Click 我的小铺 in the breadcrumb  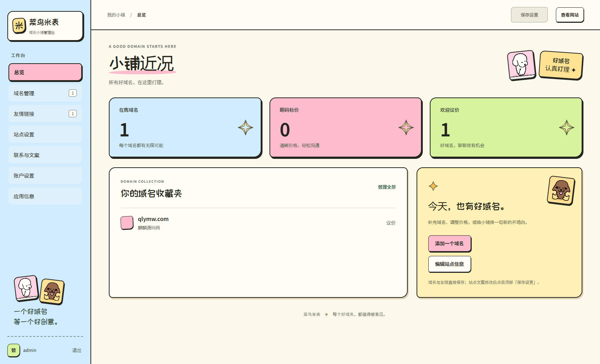[x=116, y=15]
